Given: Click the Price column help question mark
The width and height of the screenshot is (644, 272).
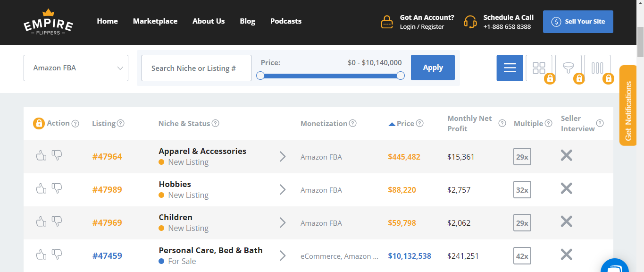Looking at the screenshot, I should tap(420, 123).
